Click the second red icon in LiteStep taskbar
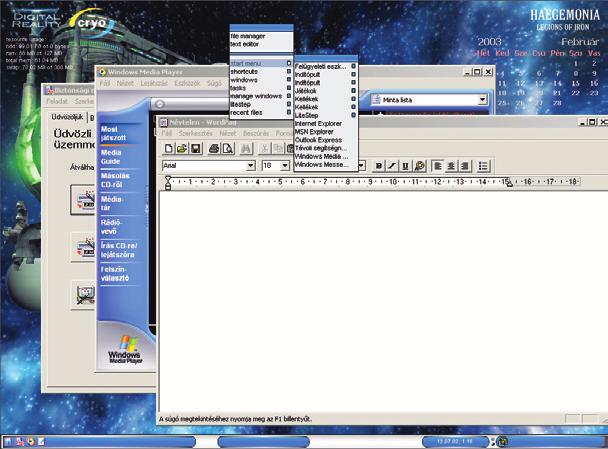The height and width of the screenshot is (449, 608). pos(20,441)
